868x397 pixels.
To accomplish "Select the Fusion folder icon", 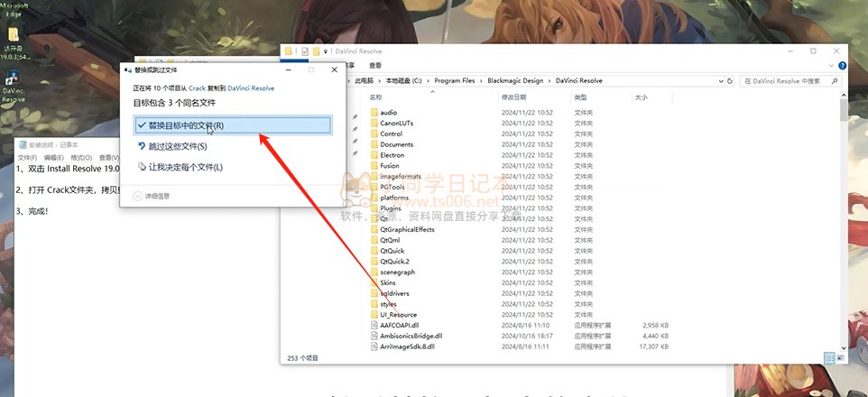I will click(374, 165).
